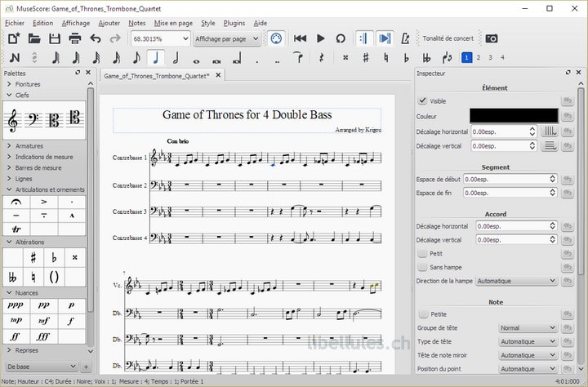Toggle loop playback

click(x=341, y=38)
